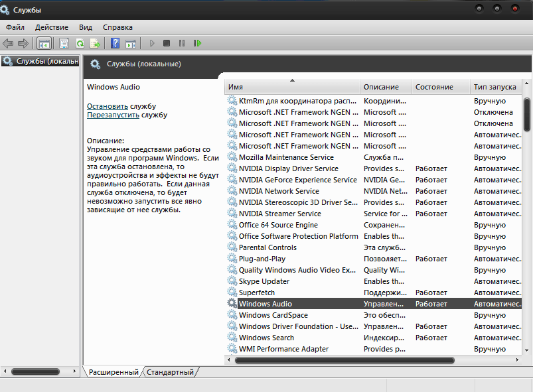The width and height of the screenshot is (533, 392).
Task: Open the Справка menu
Action: (x=117, y=27)
